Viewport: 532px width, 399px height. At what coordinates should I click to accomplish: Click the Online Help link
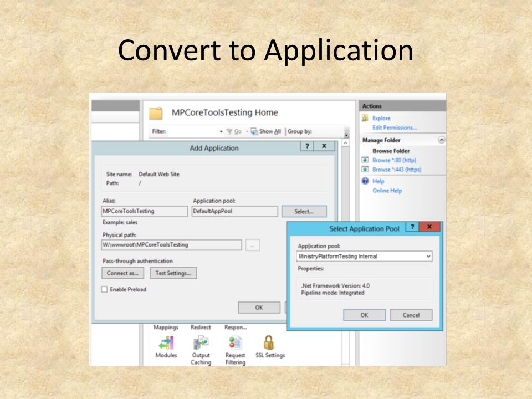click(x=387, y=191)
